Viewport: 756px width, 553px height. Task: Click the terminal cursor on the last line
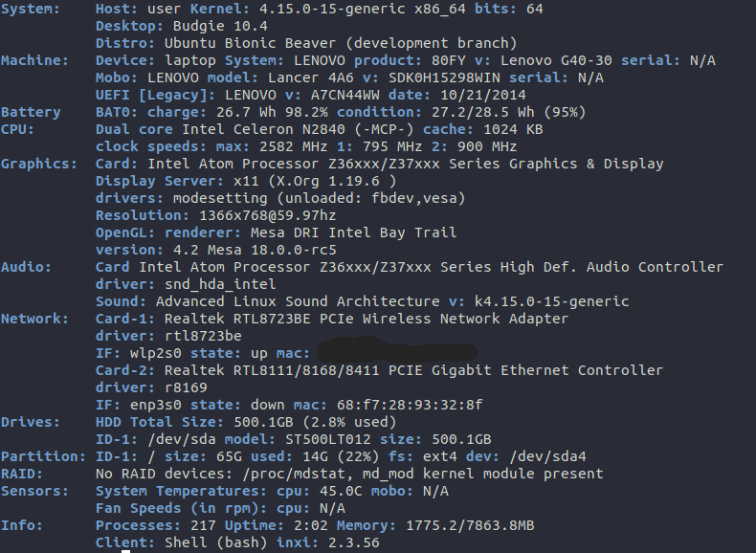click(125, 549)
